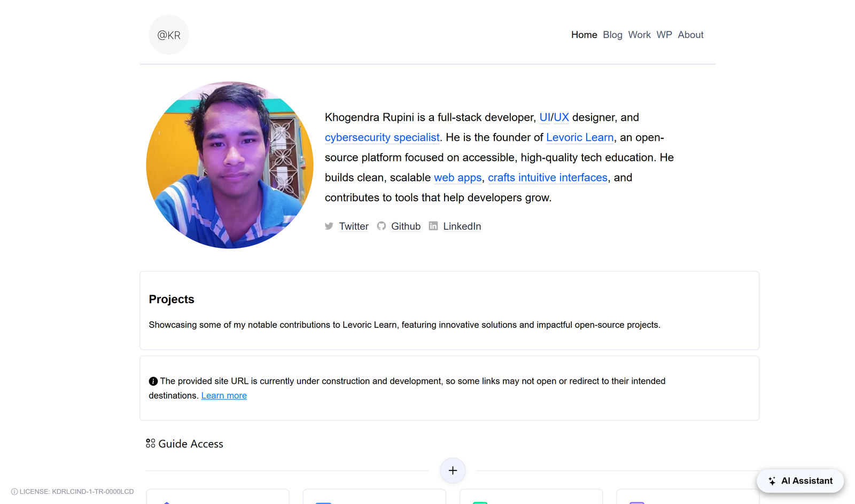855x504 pixels.
Task: Open the Levoric Learn link
Action: (580, 137)
